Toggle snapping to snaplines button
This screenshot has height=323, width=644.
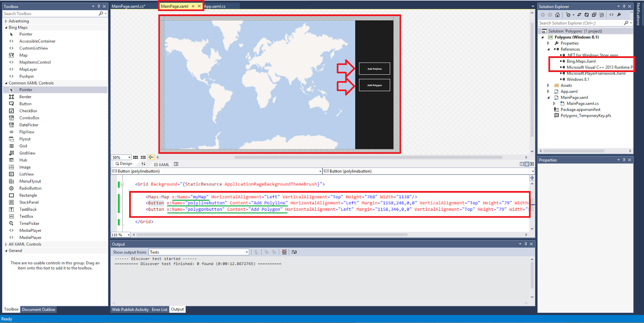tap(151, 157)
